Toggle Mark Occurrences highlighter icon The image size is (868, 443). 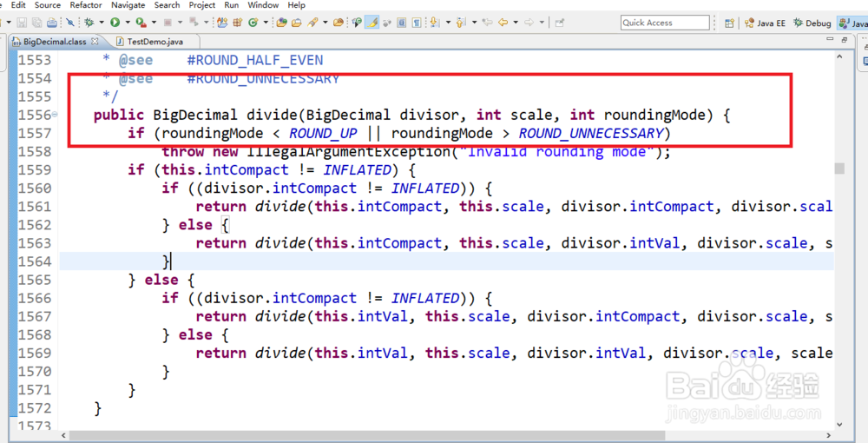pyautogui.click(x=372, y=23)
